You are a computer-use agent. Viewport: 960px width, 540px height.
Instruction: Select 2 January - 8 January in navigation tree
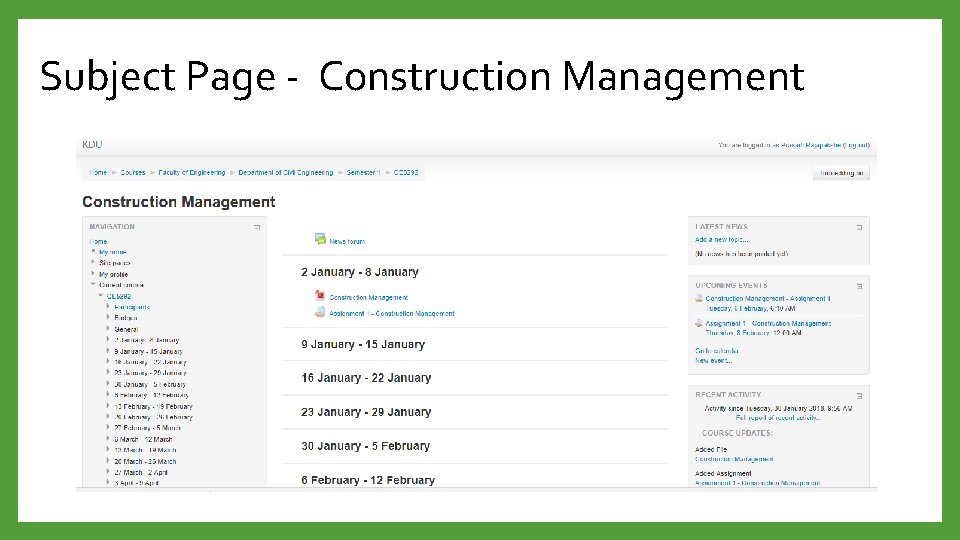pyautogui.click(x=146, y=340)
